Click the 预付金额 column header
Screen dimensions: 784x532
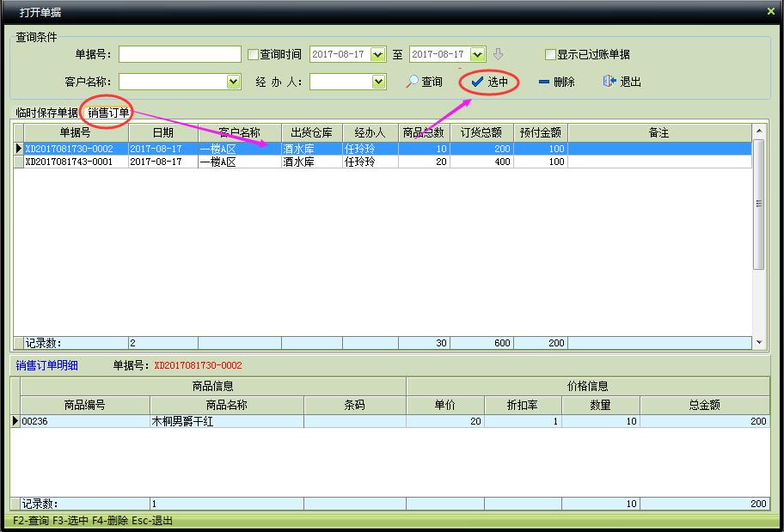pyautogui.click(x=541, y=132)
